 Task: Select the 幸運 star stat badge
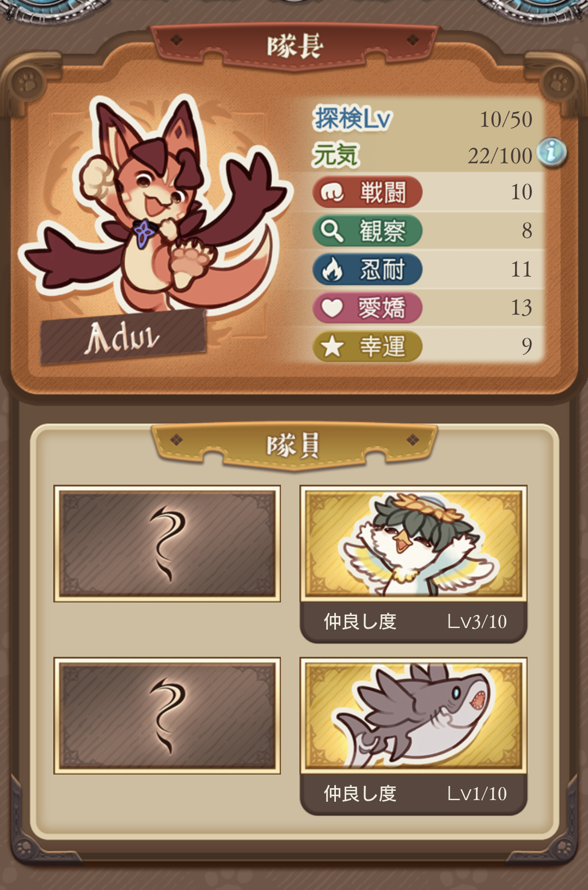point(367,346)
